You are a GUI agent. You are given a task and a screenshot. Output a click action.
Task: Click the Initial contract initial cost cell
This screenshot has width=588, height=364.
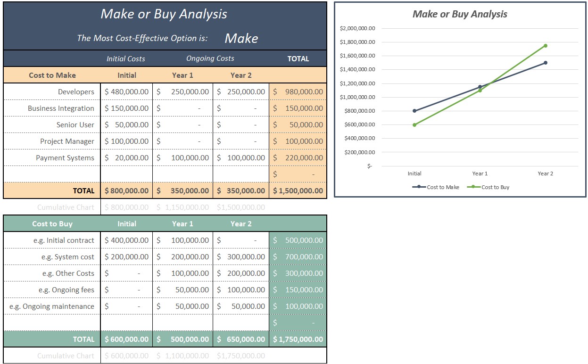tap(126, 240)
